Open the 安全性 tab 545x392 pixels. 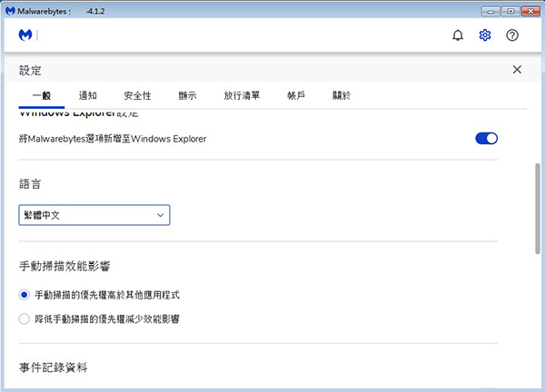click(137, 95)
